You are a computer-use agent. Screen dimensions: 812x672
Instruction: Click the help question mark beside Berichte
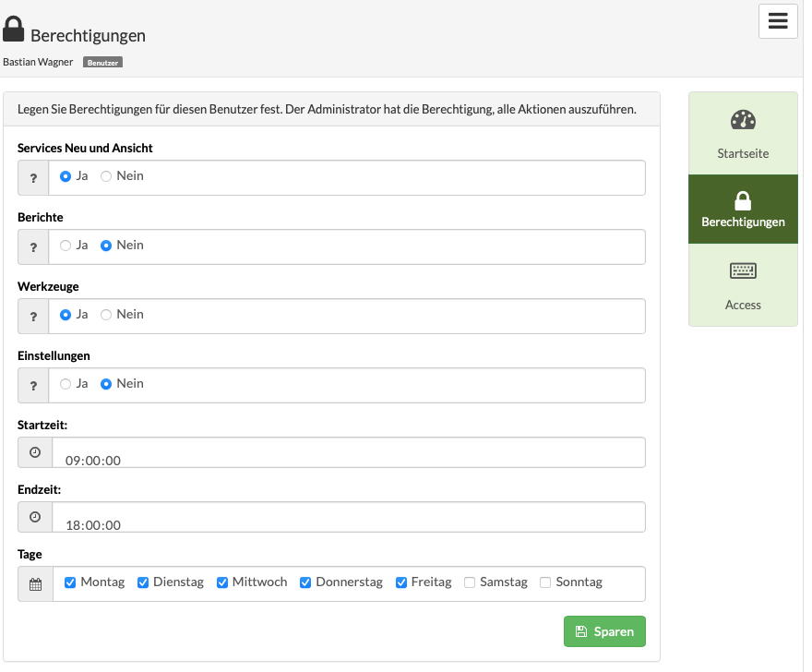coord(33,247)
